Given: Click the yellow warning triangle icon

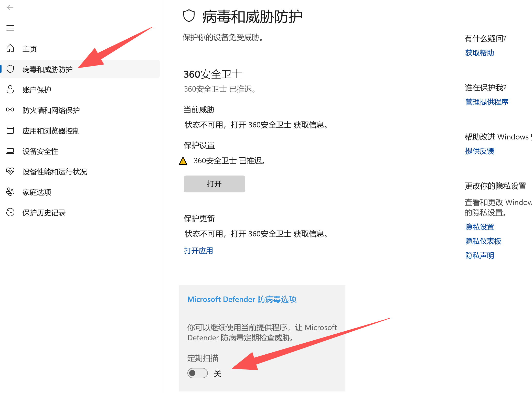Looking at the screenshot, I should tap(183, 161).
